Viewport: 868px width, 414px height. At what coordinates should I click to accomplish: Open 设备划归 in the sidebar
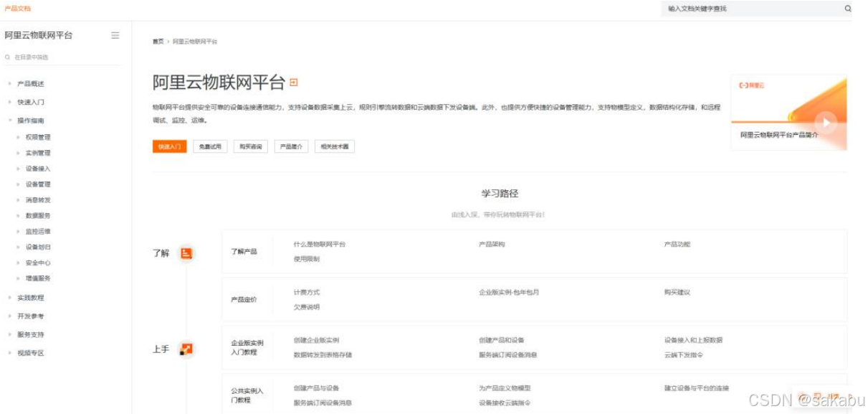38,247
